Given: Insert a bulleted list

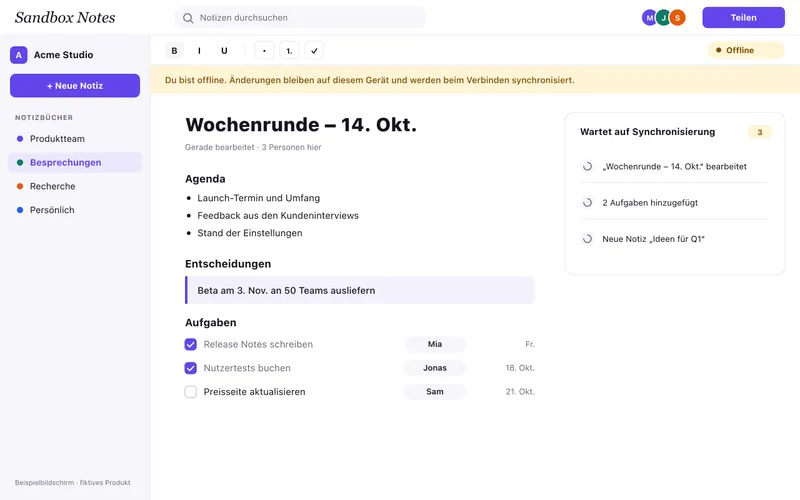Looking at the screenshot, I should coord(264,51).
